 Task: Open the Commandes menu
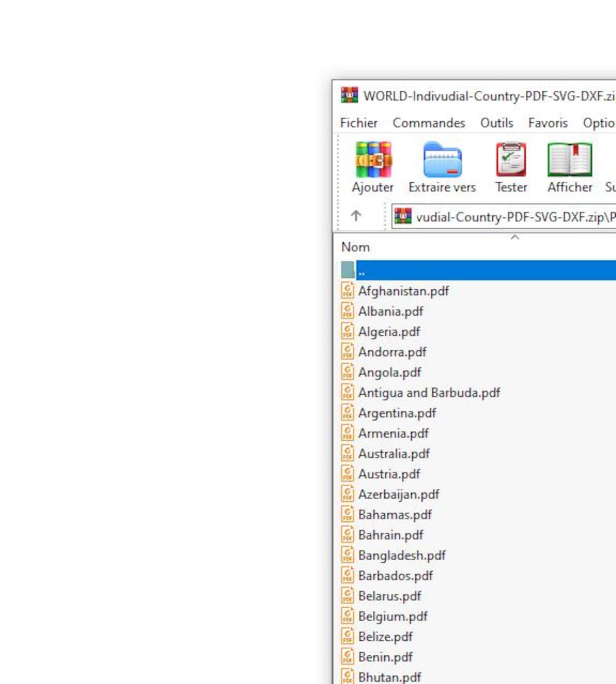click(x=428, y=123)
